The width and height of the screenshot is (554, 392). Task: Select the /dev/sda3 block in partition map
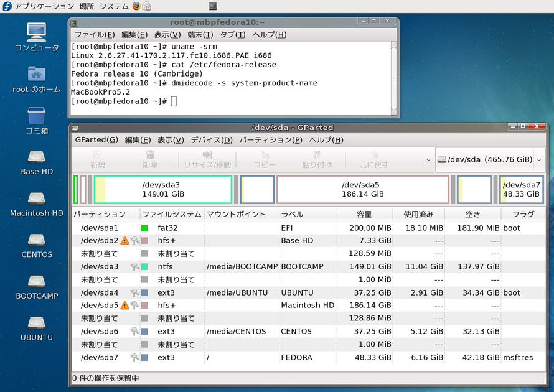(163, 189)
